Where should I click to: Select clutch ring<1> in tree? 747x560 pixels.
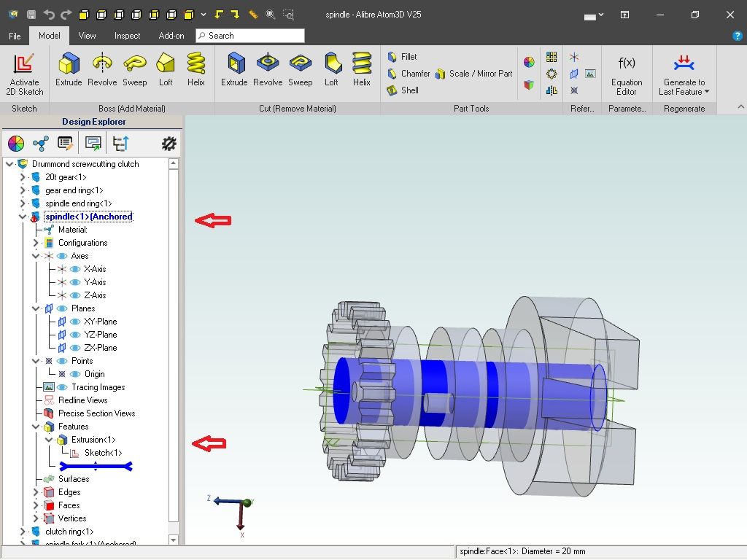tap(69, 532)
